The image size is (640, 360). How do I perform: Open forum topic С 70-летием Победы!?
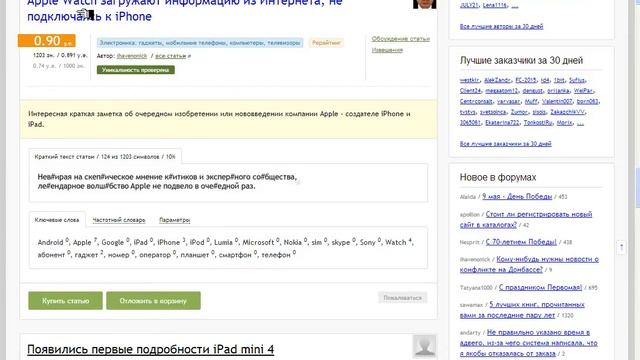coord(521,242)
